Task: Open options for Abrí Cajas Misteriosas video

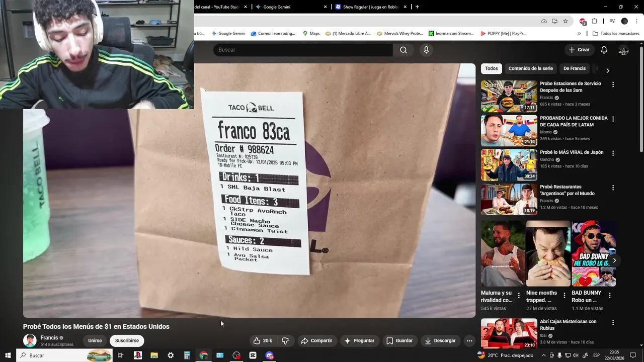Action: pyautogui.click(x=613, y=323)
